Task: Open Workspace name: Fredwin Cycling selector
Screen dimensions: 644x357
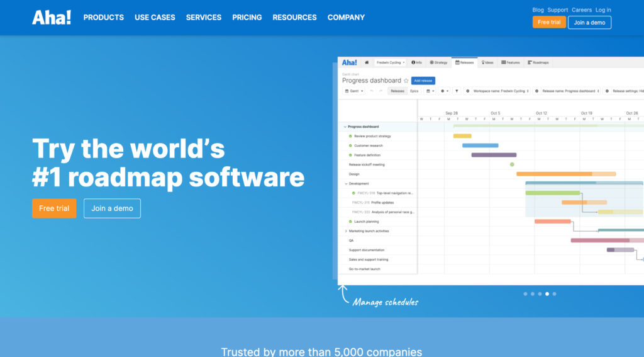Action: coord(501,91)
